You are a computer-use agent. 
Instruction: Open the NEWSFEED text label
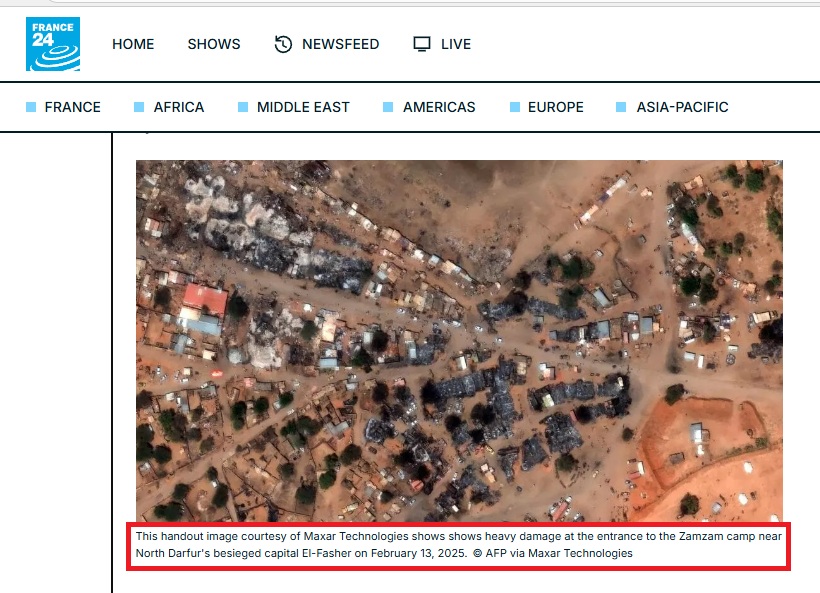click(341, 44)
